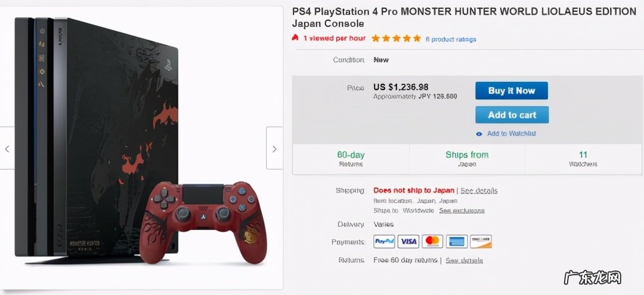Screen dimensions: 644x295
Task: Open returns See details link
Action: tap(464, 260)
